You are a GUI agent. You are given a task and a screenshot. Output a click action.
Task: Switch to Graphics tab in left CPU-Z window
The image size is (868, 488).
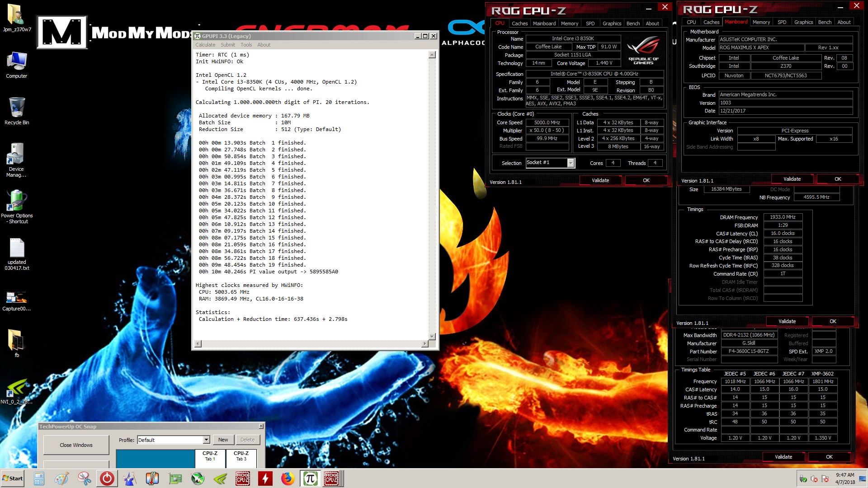pos(612,23)
